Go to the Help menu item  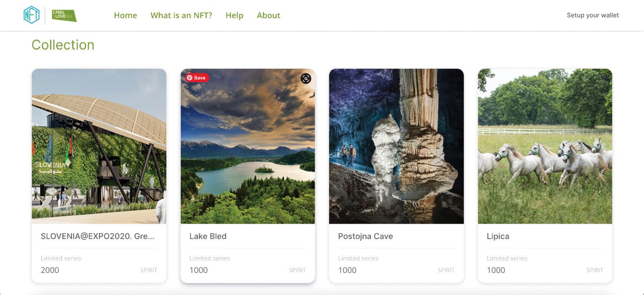pos(234,15)
